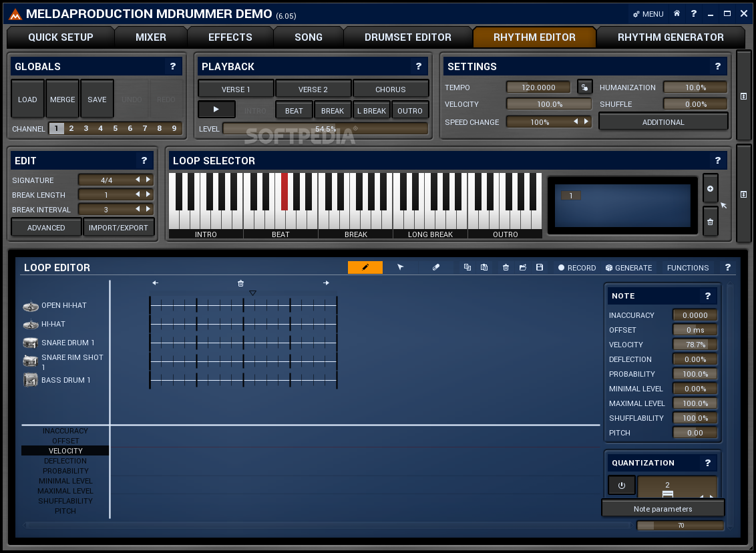Image resolution: width=756 pixels, height=553 pixels.
Task: Switch to Rhythm Generator tab
Action: click(671, 37)
